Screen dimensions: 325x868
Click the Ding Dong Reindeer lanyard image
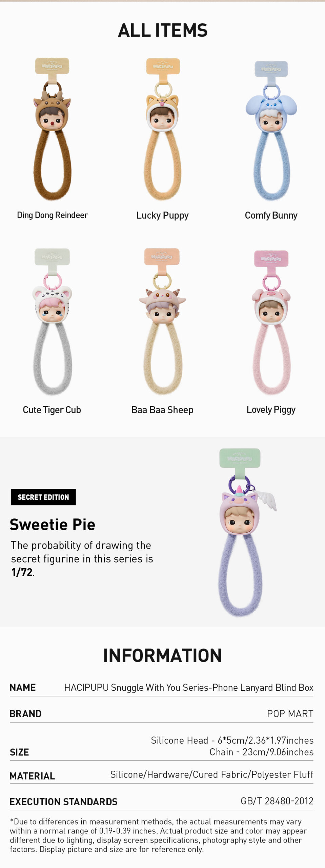click(52, 129)
